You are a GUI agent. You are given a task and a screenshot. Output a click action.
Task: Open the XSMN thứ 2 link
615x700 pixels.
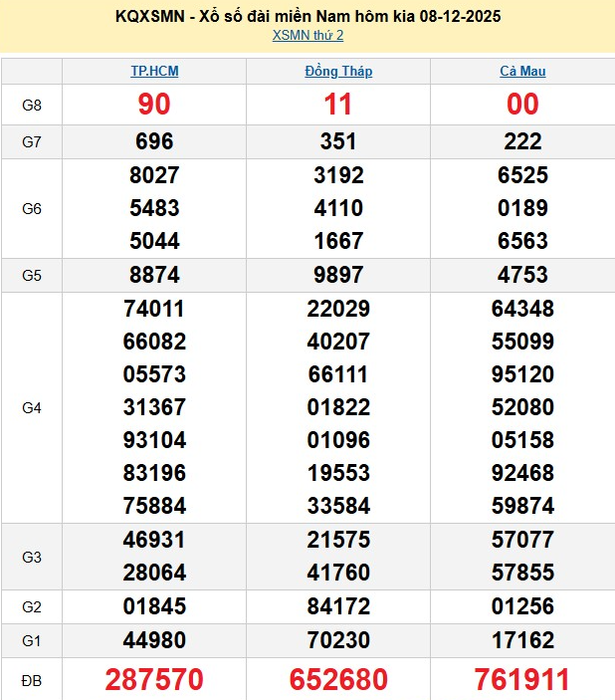[x=307, y=35]
